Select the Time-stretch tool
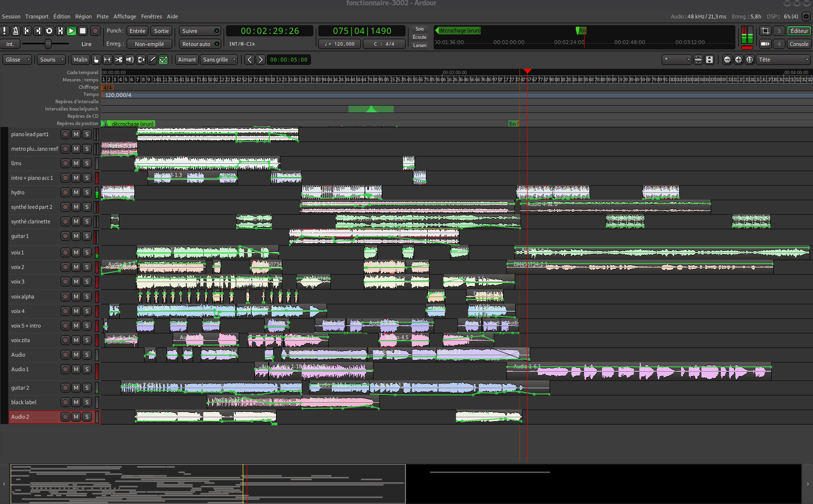 point(141,60)
